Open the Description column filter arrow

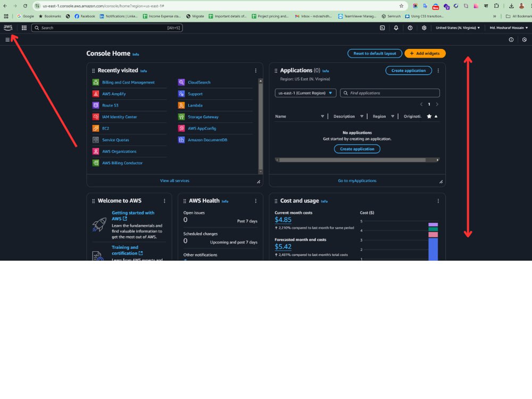tap(362, 117)
